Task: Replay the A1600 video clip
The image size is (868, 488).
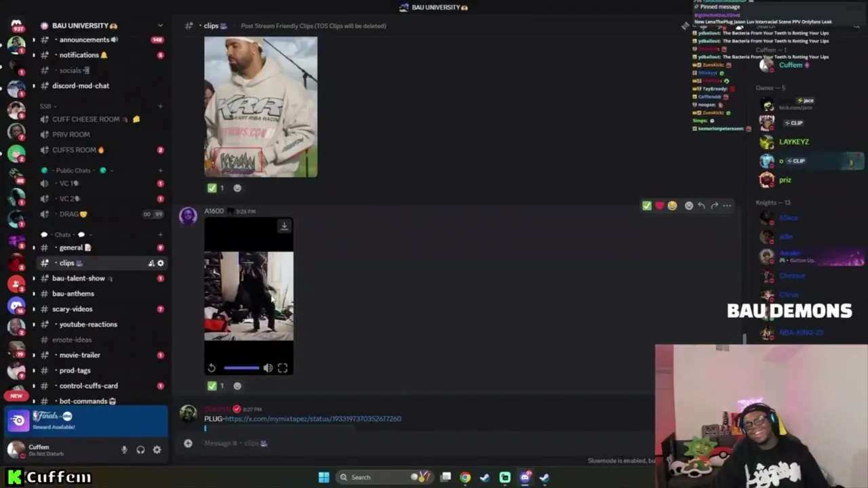Action: [x=212, y=368]
